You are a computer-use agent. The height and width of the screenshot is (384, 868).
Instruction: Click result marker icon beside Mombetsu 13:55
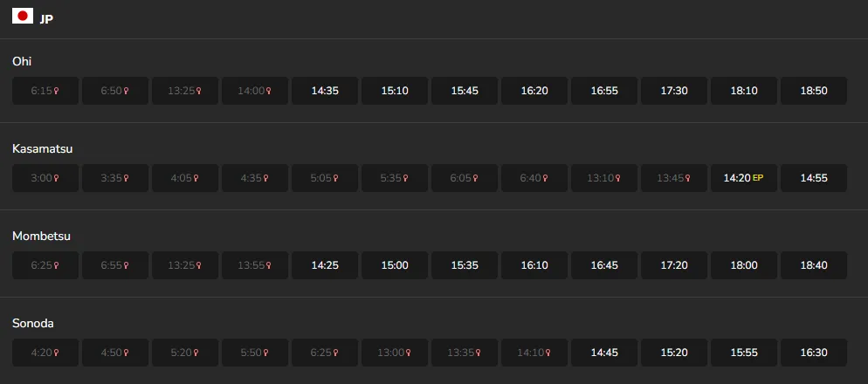tap(266, 265)
